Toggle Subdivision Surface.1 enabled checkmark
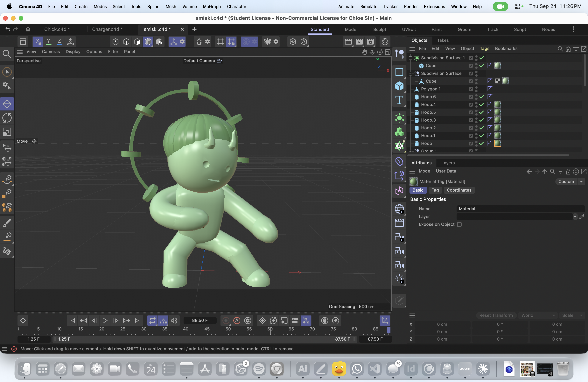 pos(481,58)
